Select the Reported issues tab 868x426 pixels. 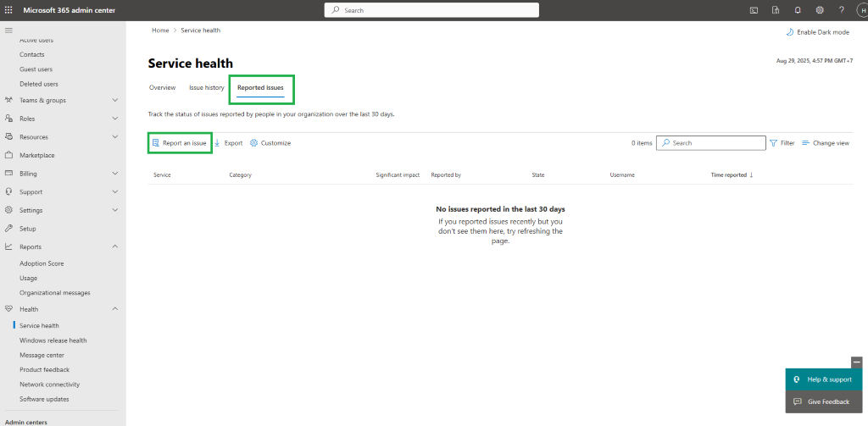point(260,87)
